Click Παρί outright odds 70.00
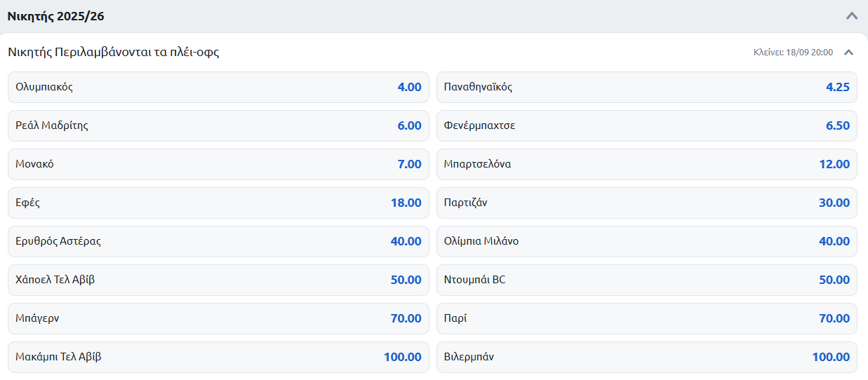Viewport: 868px width, 380px height. [647, 318]
